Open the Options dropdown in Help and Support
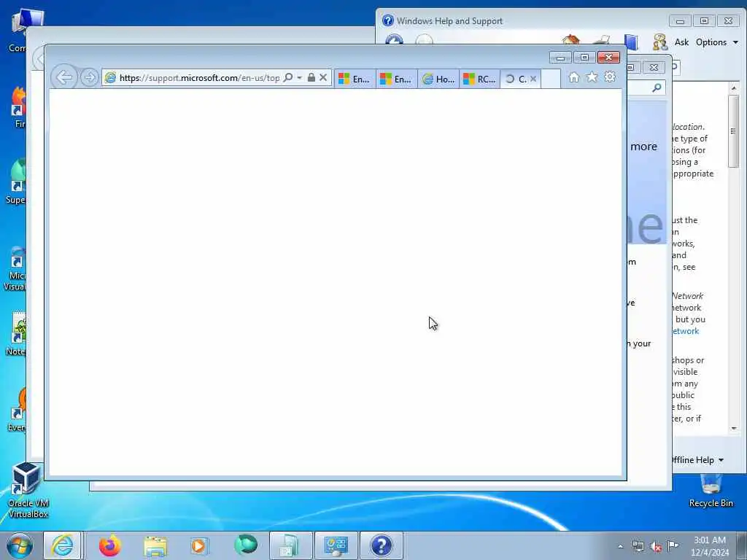The height and width of the screenshot is (560, 747). [x=716, y=42]
